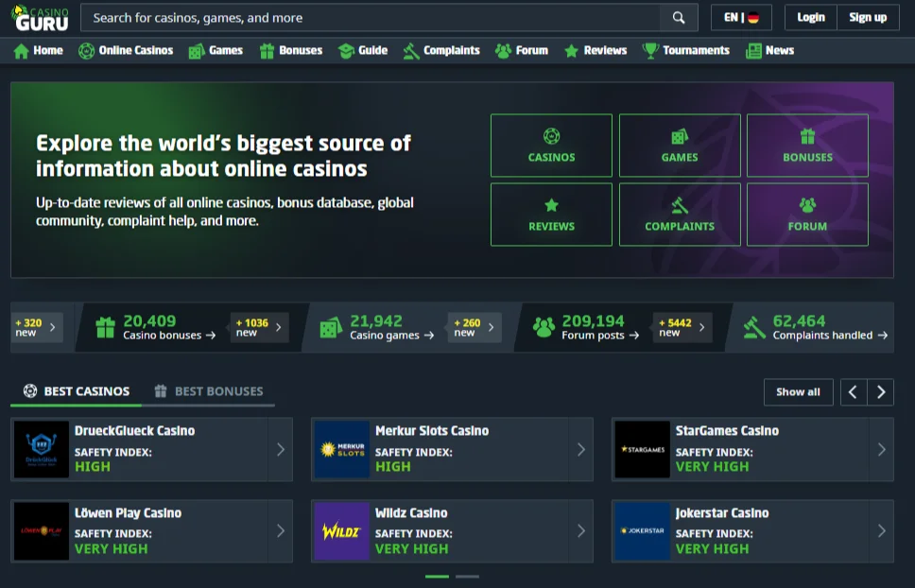
Task: Expand the Merkur Slots Casino arrow
Action: 580,449
